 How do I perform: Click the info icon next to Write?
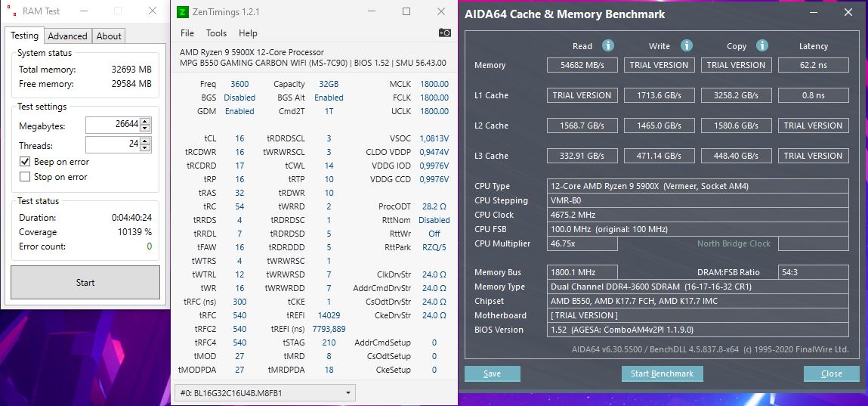687,45
